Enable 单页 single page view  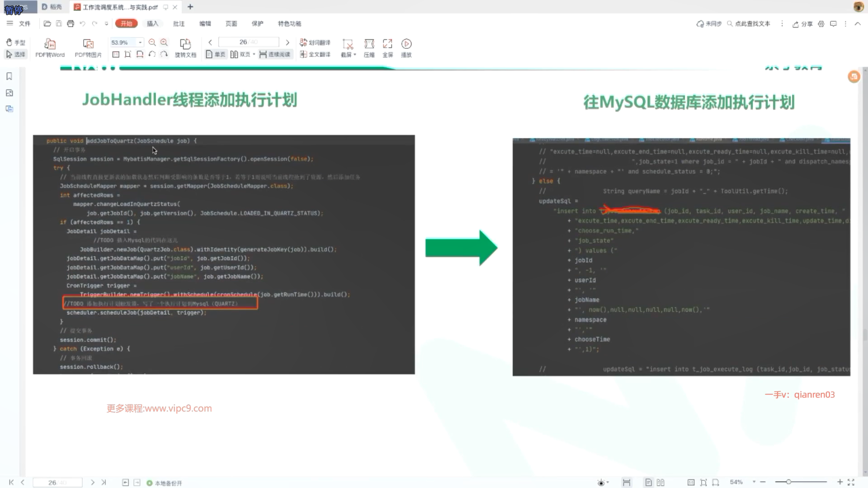click(x=215, y=54)
